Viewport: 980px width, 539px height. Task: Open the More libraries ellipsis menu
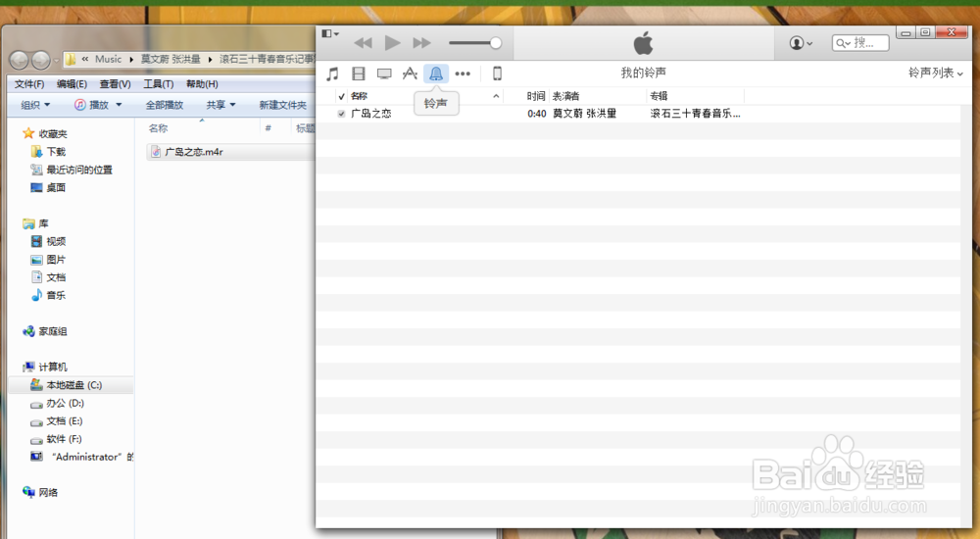pos(463,73)
